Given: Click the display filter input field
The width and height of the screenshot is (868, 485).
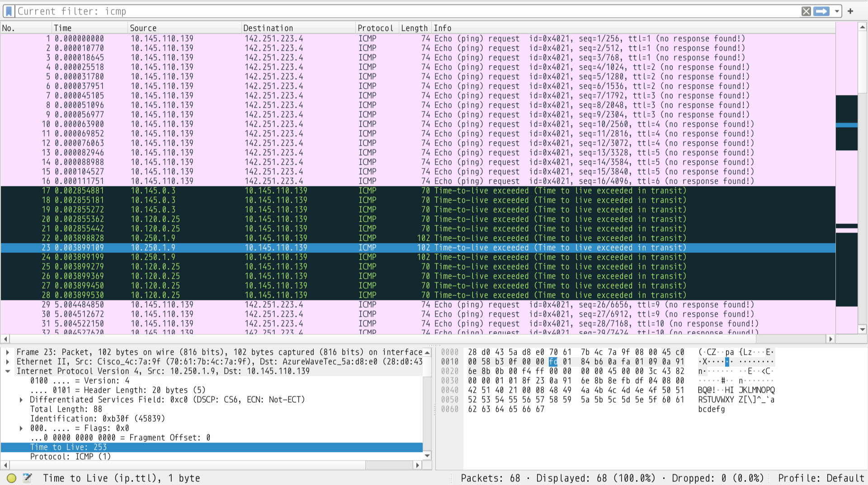Looking at the screenshot, I should 407,11.
